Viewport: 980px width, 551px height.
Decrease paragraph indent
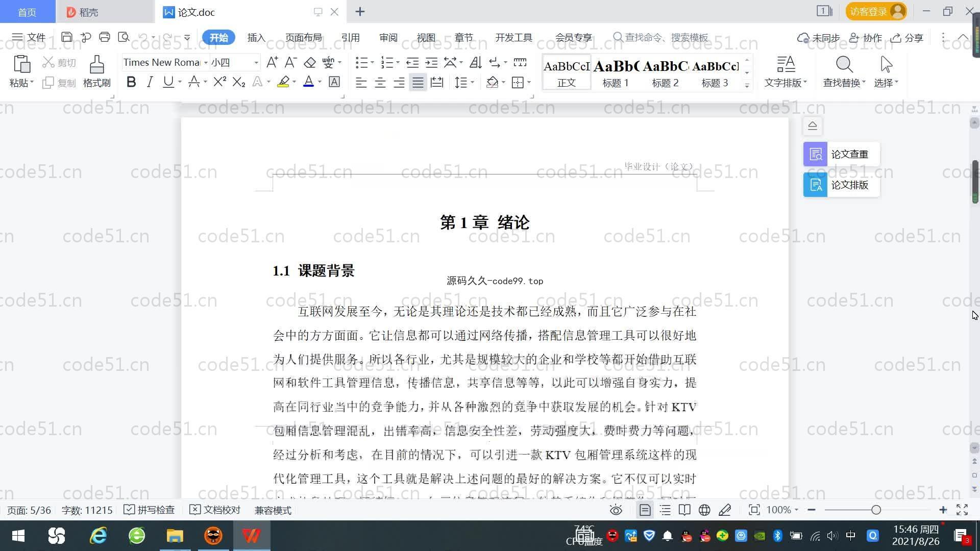point(412,62)
